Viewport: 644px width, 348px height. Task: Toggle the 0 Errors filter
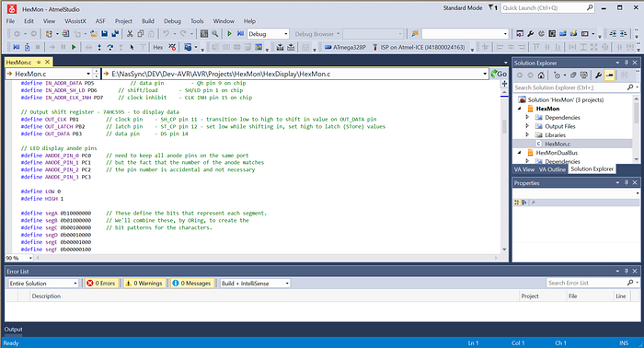[x=101, y=283]
